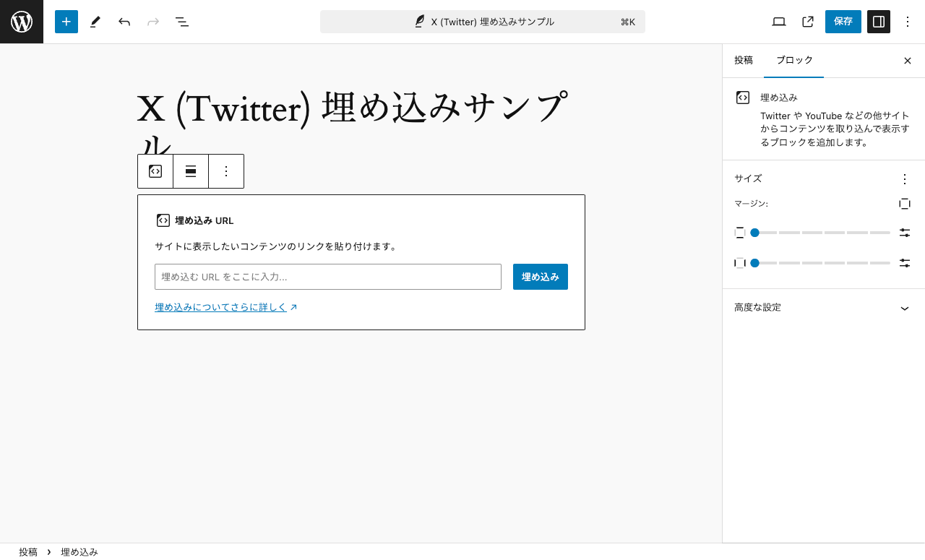Screen dimensions: 925x560
Task: Open サイズ panel options menu
Action: click(905, 178)
